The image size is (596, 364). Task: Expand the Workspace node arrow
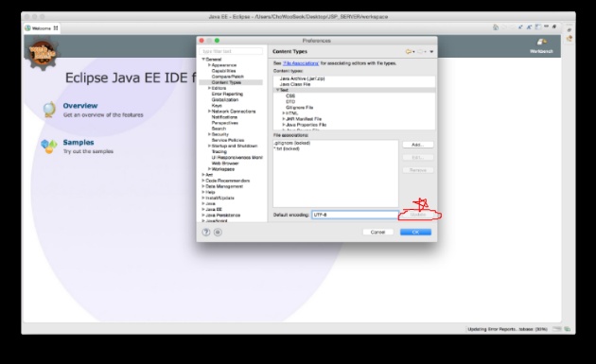click(209, 169)
